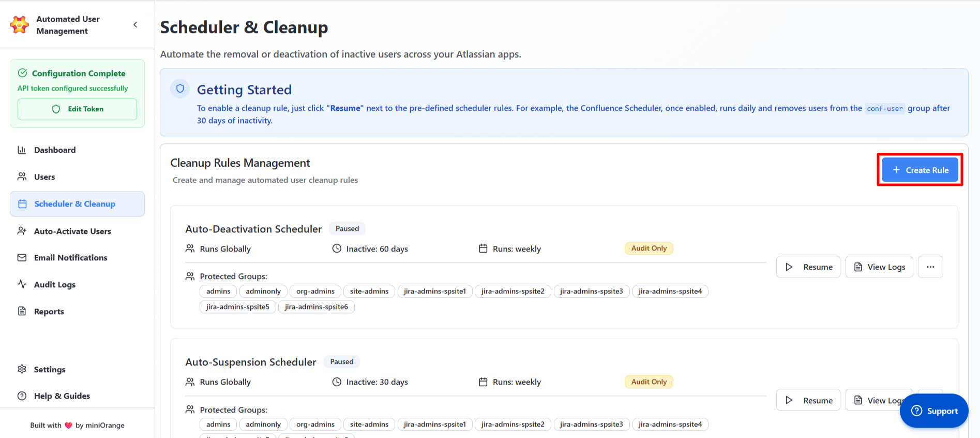Screen dimensions: 980x438
Task: Click Protected Groups icon in Auto-Deactivation Scheduler
Action: click(190, 276)
